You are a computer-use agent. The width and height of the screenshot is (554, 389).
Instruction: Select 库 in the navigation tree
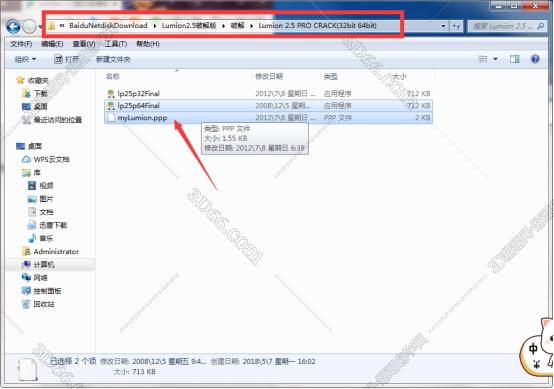37,173
